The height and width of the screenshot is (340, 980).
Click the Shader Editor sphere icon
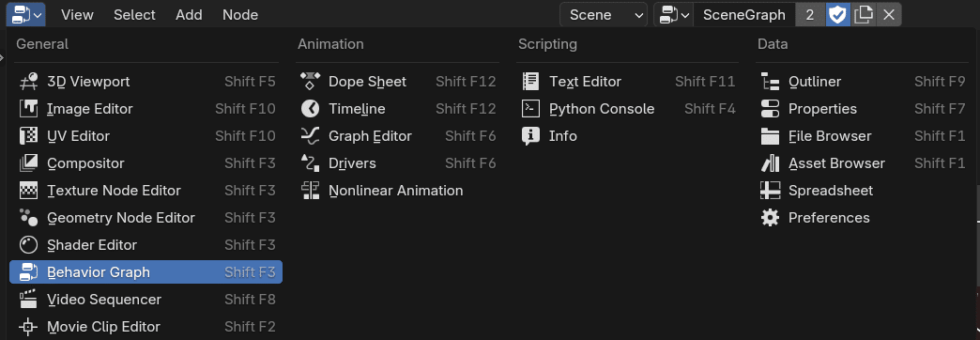point(29,245)
